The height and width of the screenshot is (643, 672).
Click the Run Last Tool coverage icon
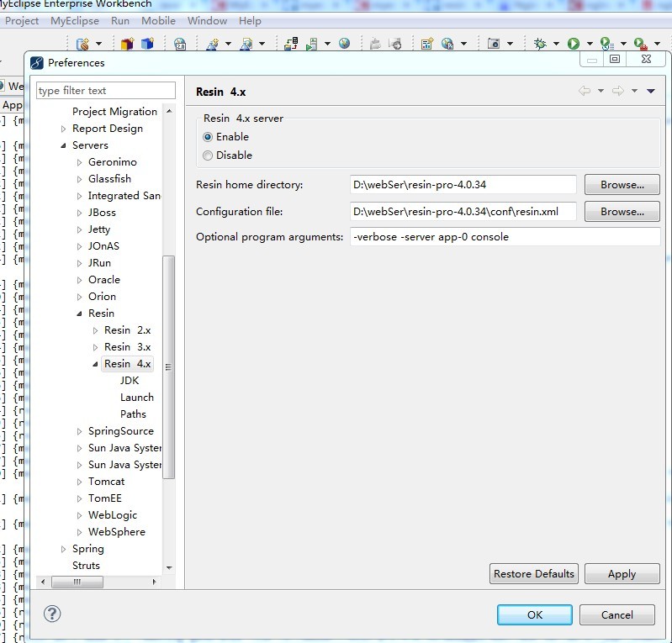606,44
